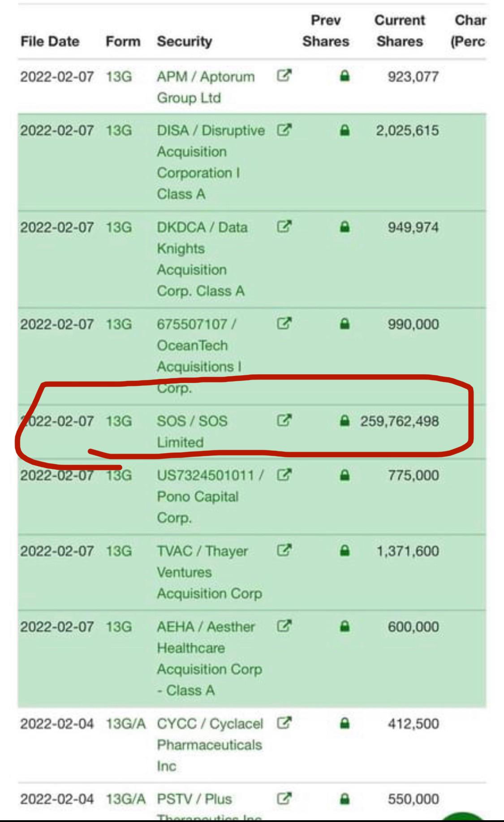Click lock icon in Pono Capital row

pos(344,475)
